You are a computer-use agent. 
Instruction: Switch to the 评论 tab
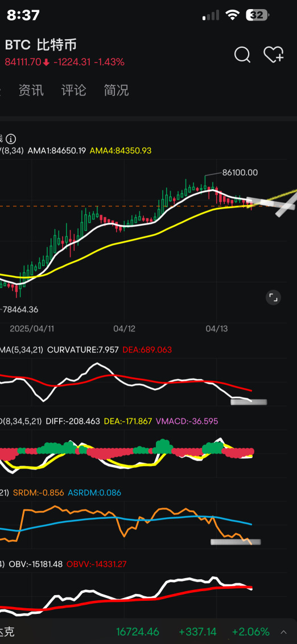(x=73, y=90)
